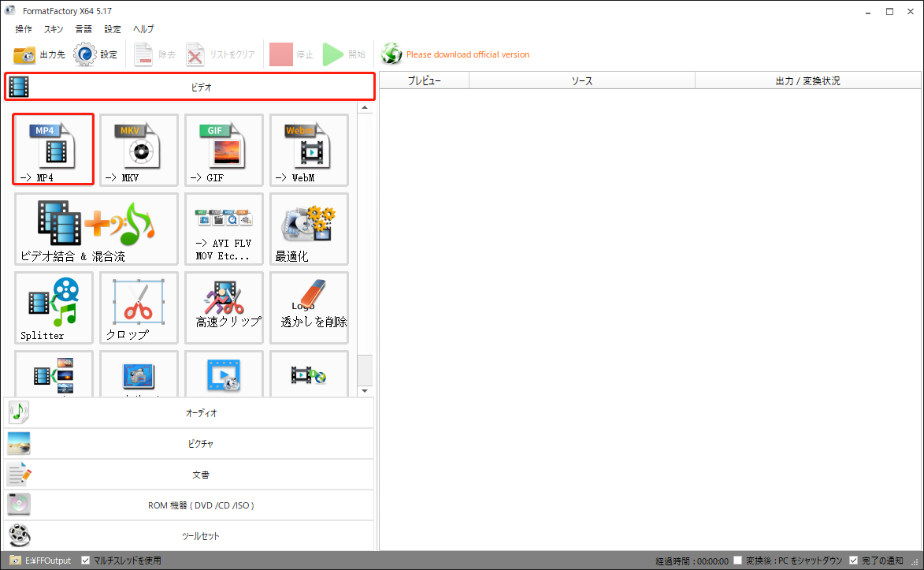924x570 pixels.
Task: Click the 停止 stop button
Action: coord(291,54)
